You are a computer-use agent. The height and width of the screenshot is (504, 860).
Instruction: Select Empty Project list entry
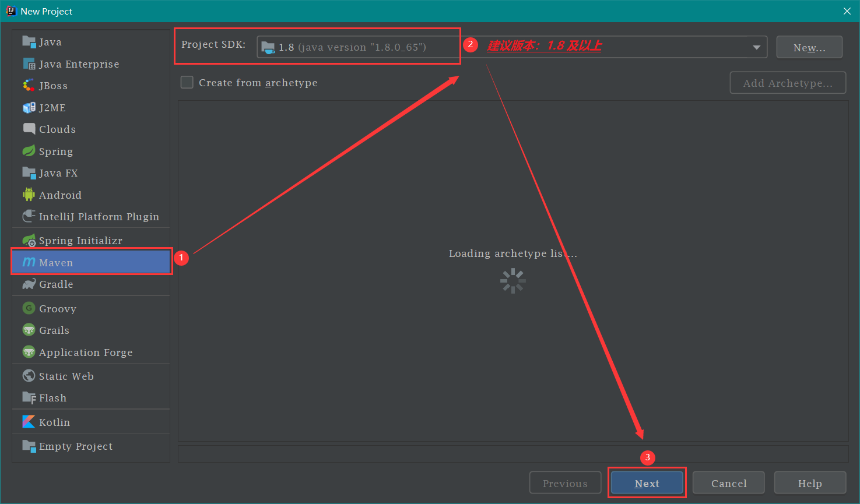76,446
